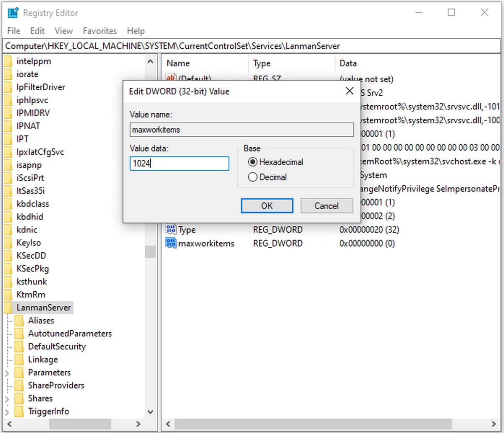
Task: Expand the TriggerInfo subkey
Action: (x=7, y=412)
